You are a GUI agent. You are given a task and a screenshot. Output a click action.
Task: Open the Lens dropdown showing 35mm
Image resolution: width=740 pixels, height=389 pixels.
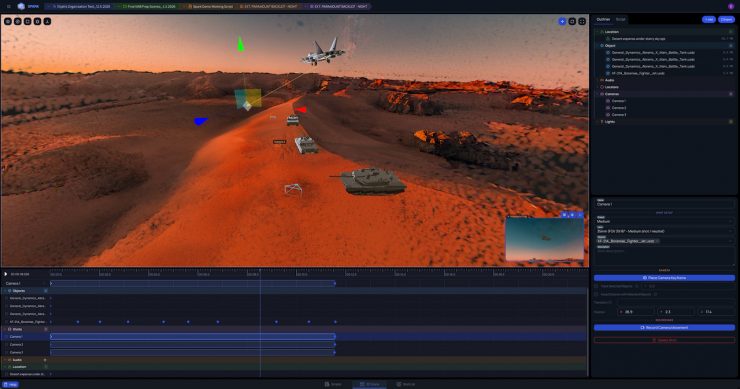point(664,230)
